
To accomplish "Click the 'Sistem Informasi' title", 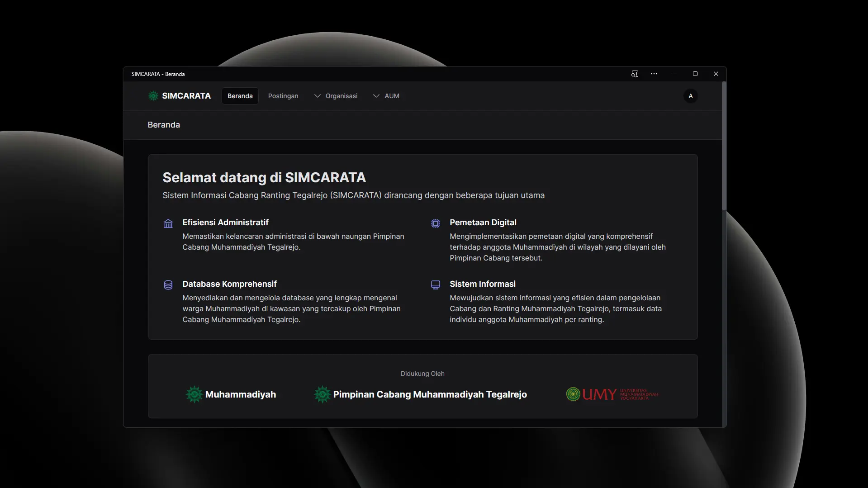I will click(483, 284).
